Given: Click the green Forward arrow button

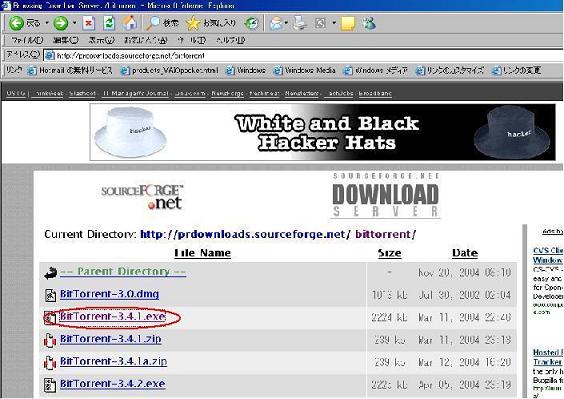Looking at the screenshot, I should coord(60,23).
